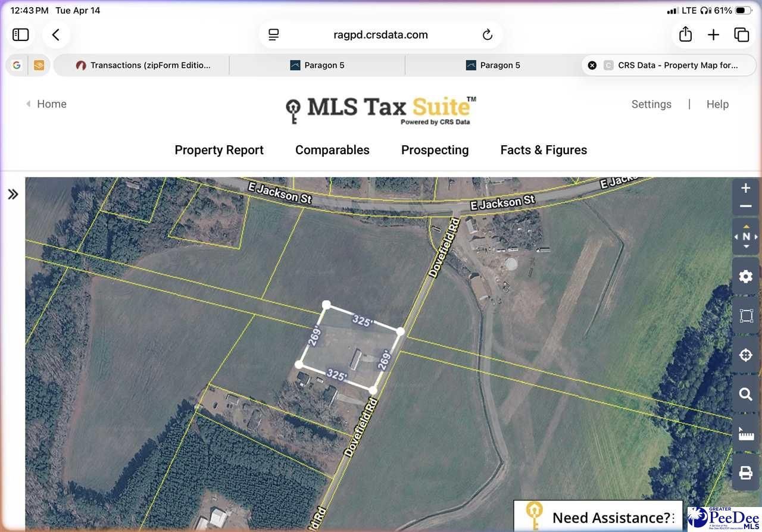This screenshot has height=532, width=762.
Task: Open Facts & Figures menu
Action: coord(544,150)
